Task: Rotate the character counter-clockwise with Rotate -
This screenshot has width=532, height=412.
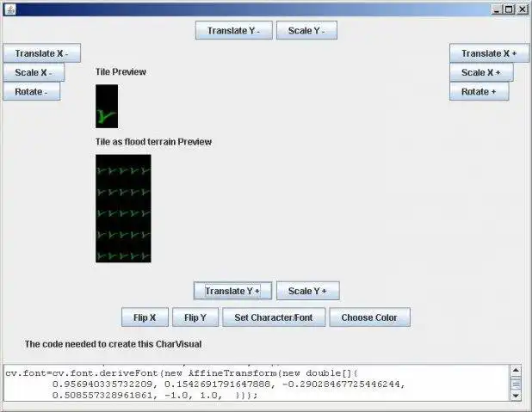Action: tap(32, 91)
